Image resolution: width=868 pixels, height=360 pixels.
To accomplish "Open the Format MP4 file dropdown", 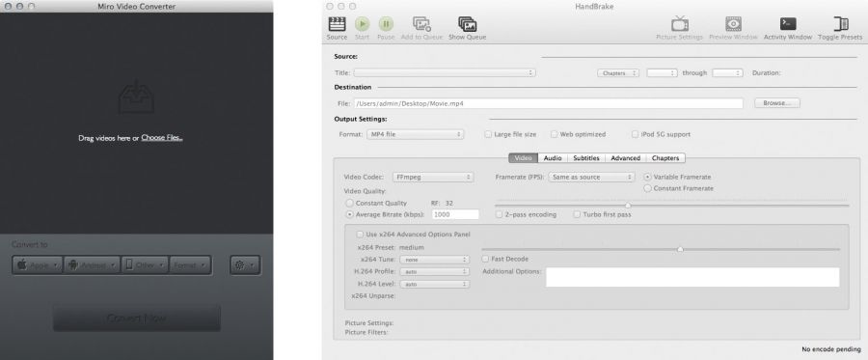I will click(x=415, y=134).
